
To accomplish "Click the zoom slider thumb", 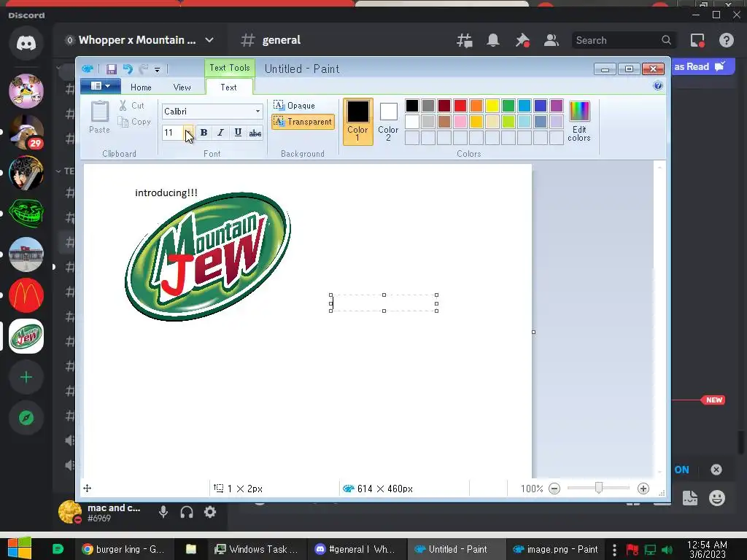I will (x=599, y=488).
